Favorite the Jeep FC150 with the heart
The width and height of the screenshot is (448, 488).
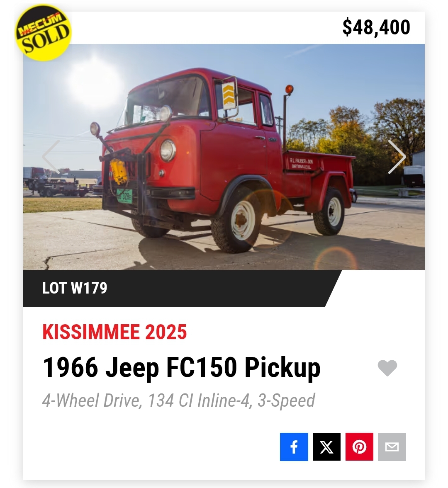tap(387, 368)
